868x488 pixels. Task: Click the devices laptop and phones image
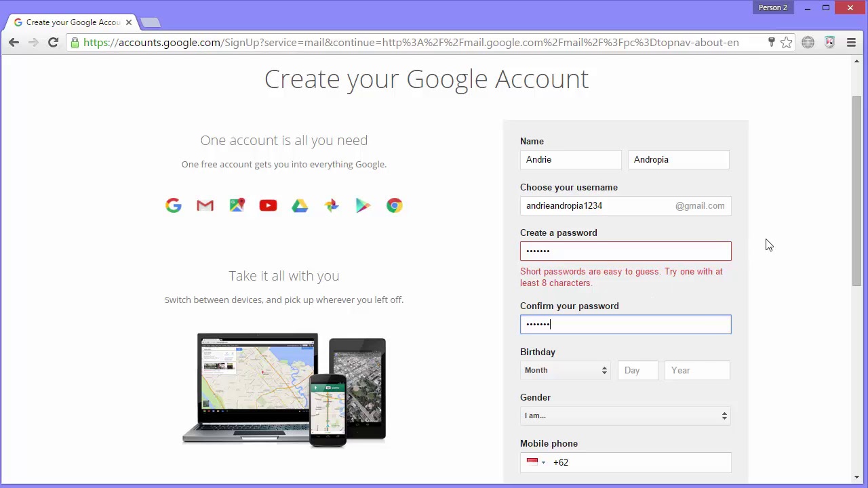[284, 390]
